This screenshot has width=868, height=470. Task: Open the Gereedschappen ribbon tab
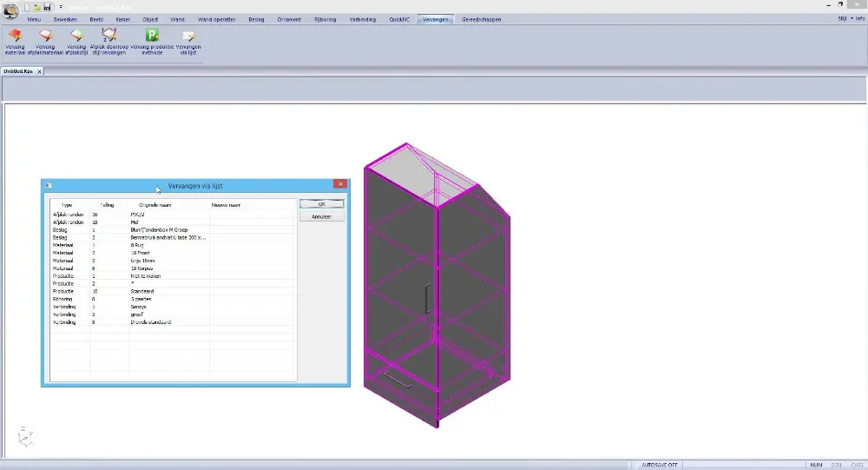pyautogui.click(x=481, y=18)
